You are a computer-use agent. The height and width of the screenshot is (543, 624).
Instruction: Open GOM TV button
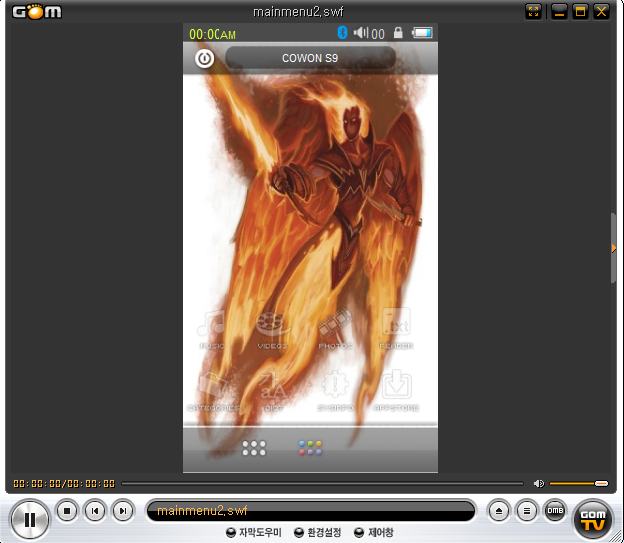click(593, 520)
